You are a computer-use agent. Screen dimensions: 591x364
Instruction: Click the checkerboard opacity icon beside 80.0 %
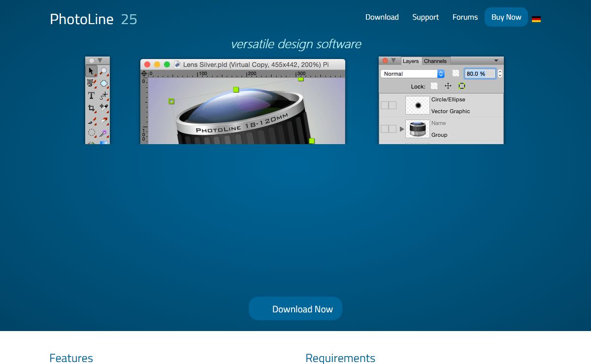(x=456, y=73)
